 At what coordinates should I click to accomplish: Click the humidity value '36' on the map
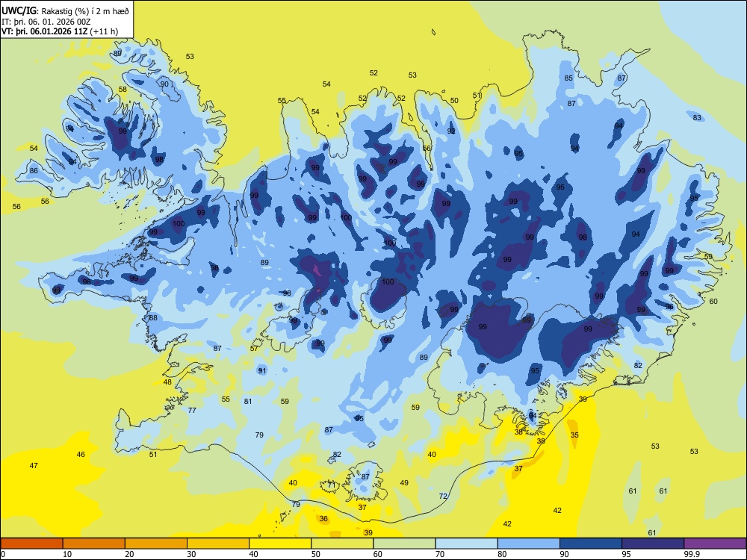(323, 519)
